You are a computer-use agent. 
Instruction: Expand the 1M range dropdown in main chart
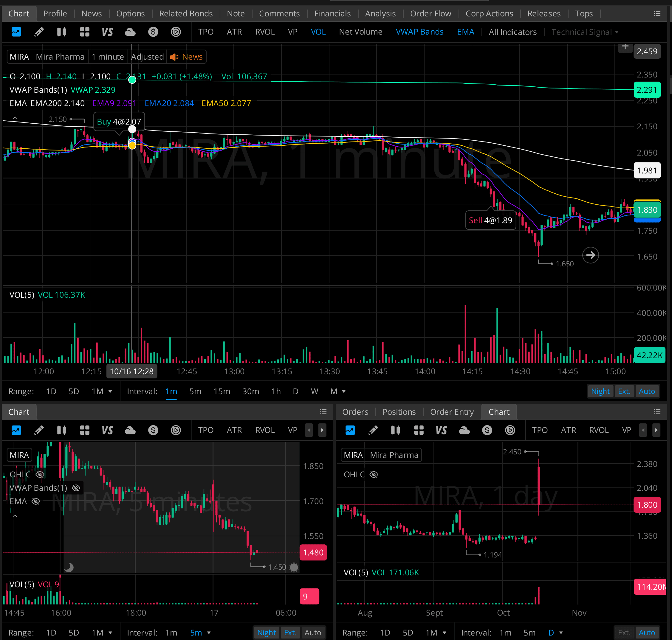(x=110, y=391)
